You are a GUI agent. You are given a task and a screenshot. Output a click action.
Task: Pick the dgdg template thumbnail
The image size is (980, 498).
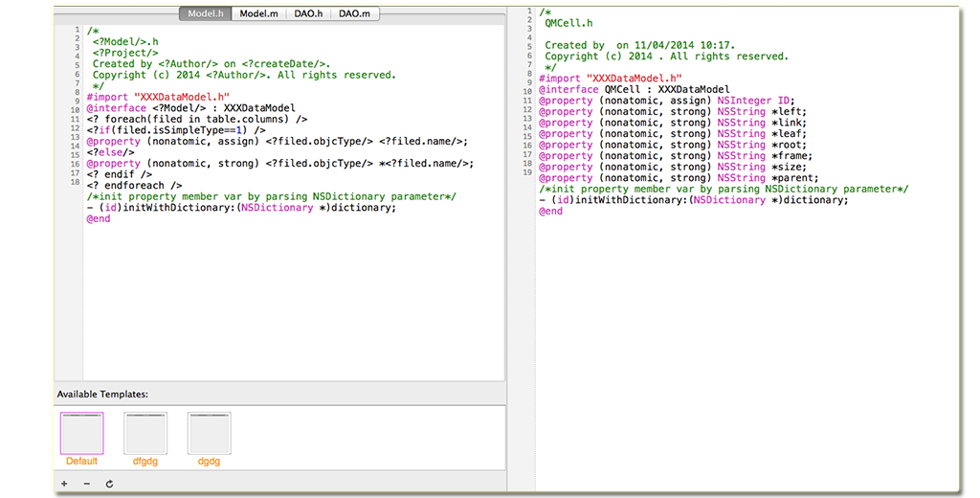click(x=209, y=433)
